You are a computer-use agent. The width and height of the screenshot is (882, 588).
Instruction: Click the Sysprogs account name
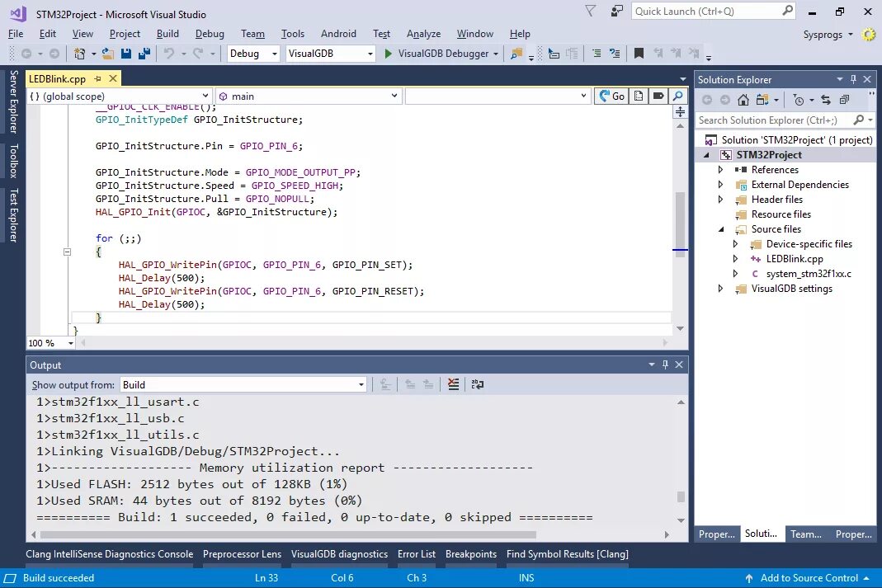click(x=823, y=35)
